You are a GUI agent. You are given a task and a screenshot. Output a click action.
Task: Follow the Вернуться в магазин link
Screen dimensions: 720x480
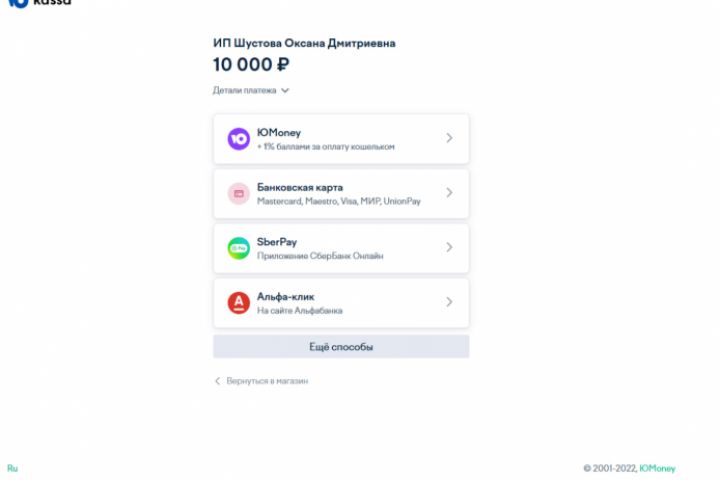[x=267, y=381]
